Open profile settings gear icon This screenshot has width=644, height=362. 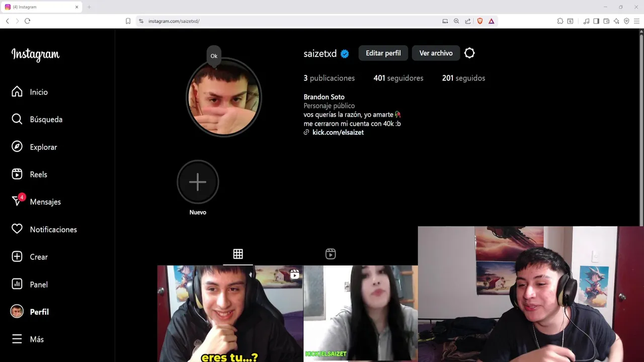click(469, 53)
